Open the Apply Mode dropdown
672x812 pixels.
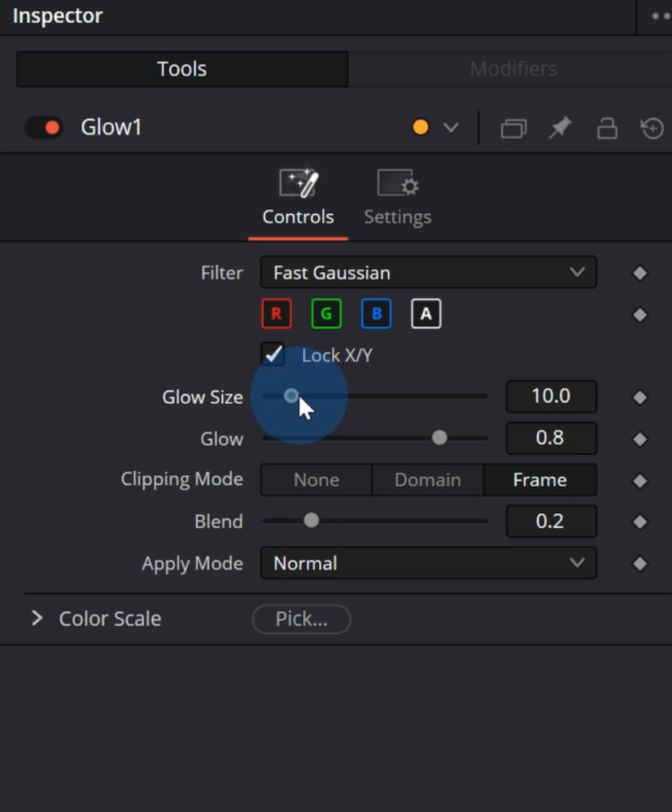point(428,564)
